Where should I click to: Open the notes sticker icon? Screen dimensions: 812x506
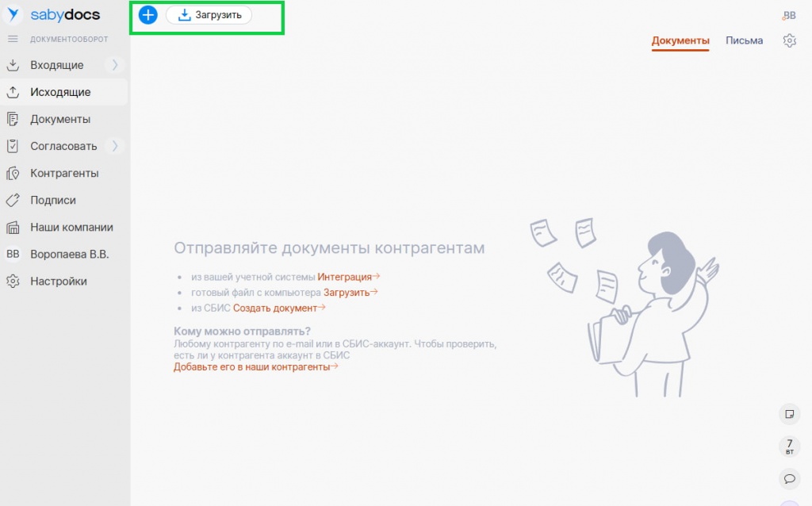[x=789, y=414]
